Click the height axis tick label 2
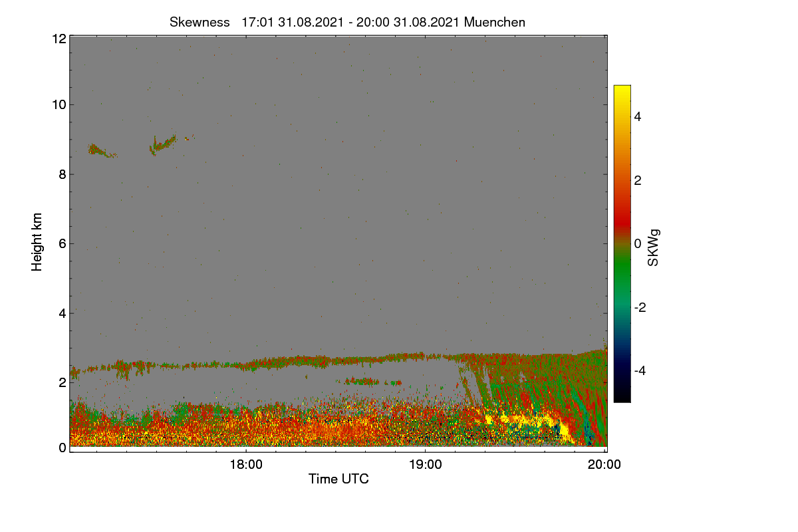The height and width of the screenshot is (532, 798). [62, 382]
